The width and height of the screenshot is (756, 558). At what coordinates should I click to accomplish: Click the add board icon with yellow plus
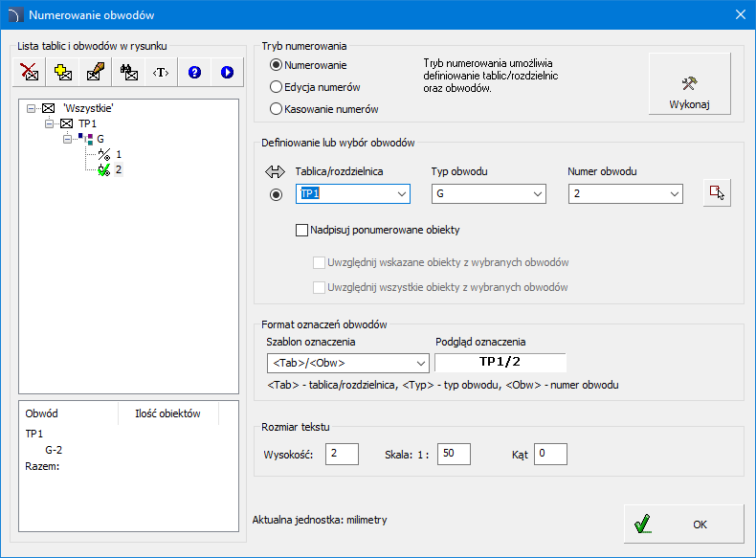click(63, 72)
